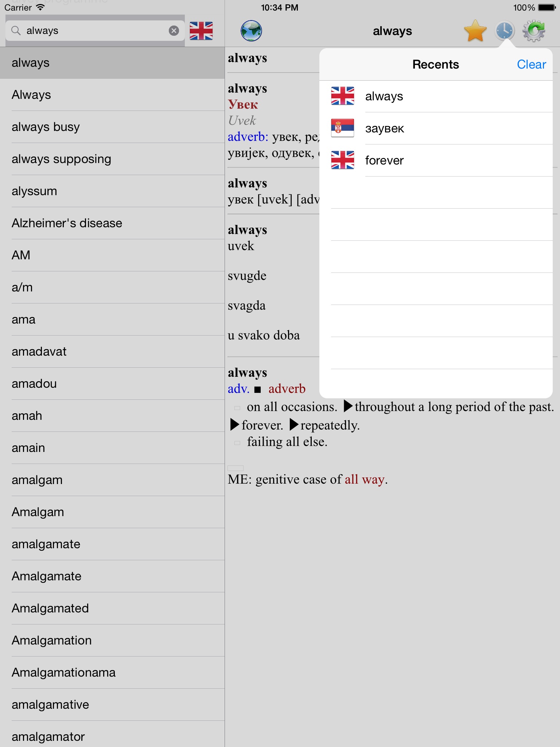The width and height of the screenshot is (560, 747).
Task: Click the 'always' title in header
Action: pos(392,31)
